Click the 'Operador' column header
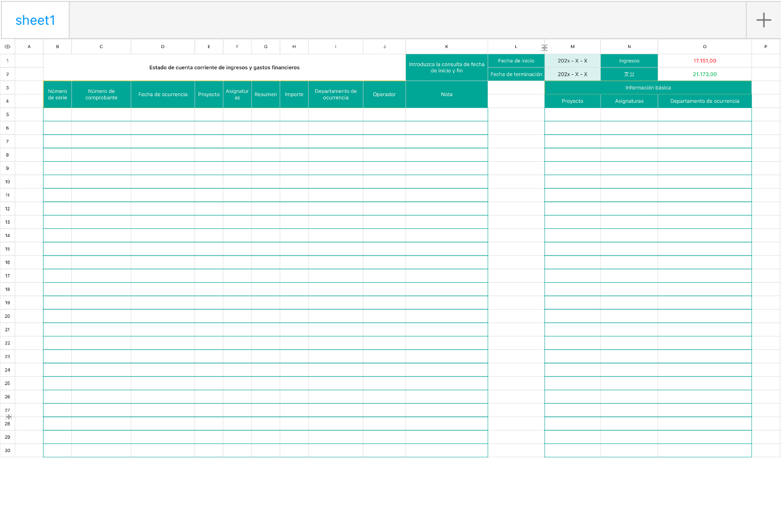Viewport: 781px width, 532px height. click(x=384, y=94)
